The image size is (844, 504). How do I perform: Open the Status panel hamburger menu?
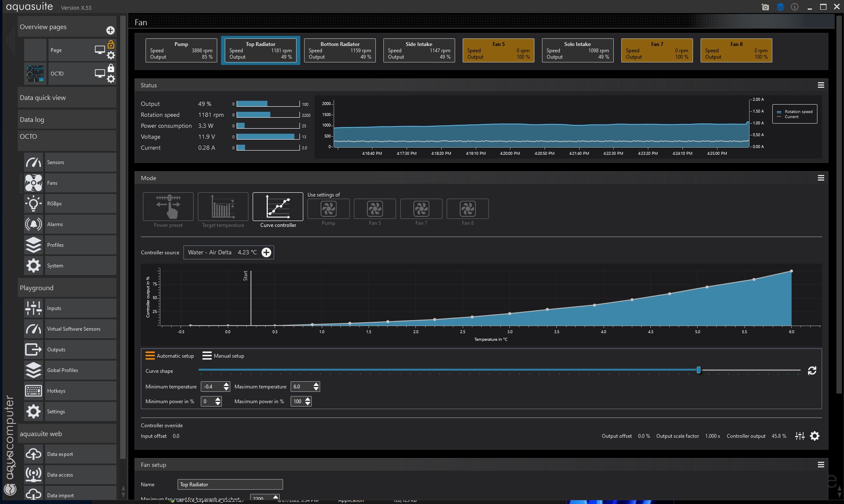(x=821, y=85)
